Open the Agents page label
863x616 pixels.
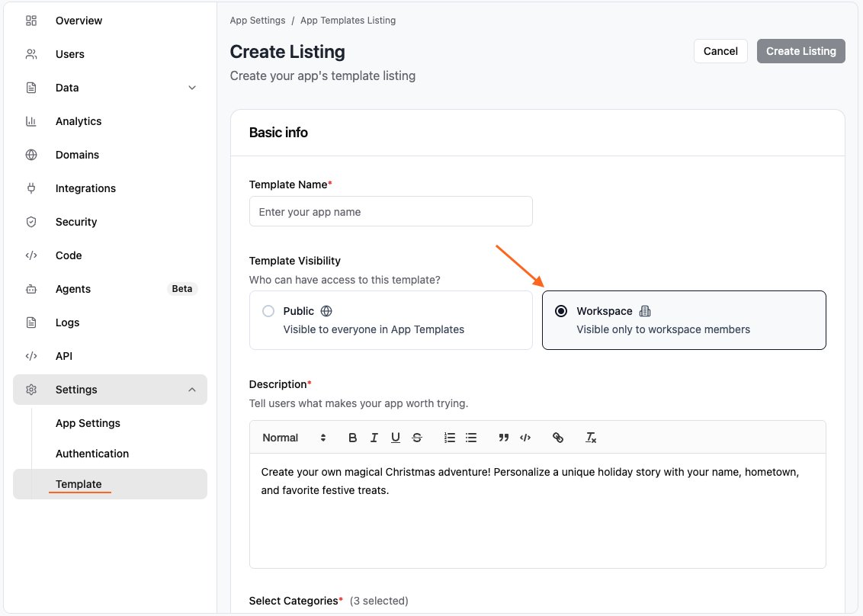pos(73,290)
